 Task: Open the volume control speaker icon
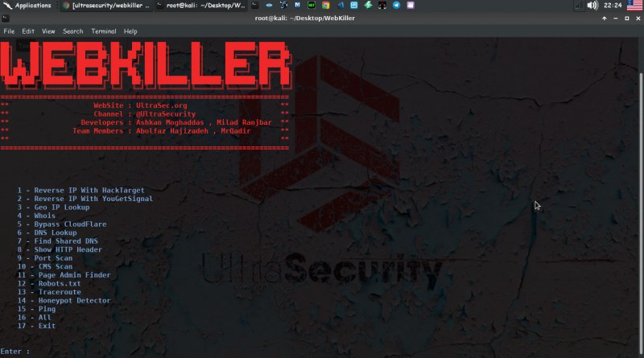pos(592,6)
